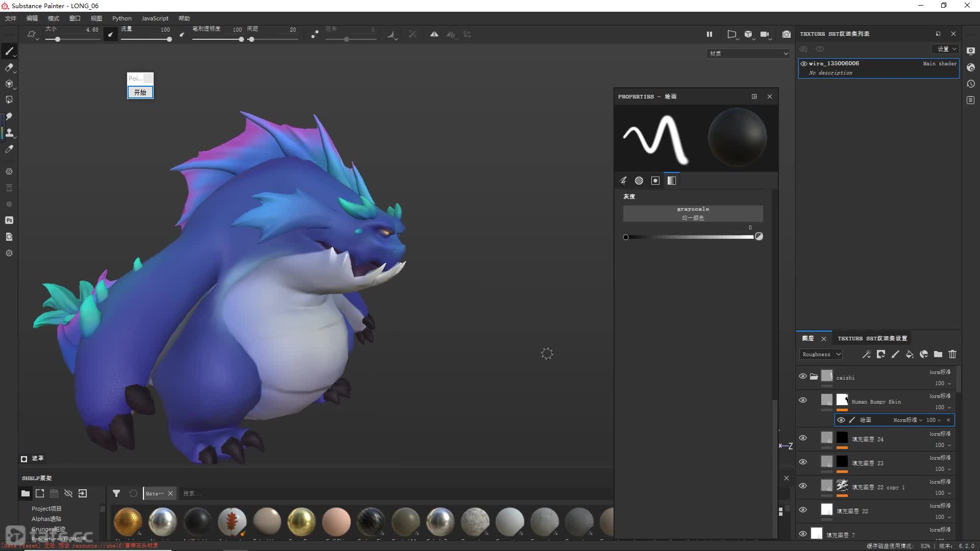This screenshot has height=551, width=980.
Task: Toggle symmetry in the top toolbar
Action: (x=434, y=34)
